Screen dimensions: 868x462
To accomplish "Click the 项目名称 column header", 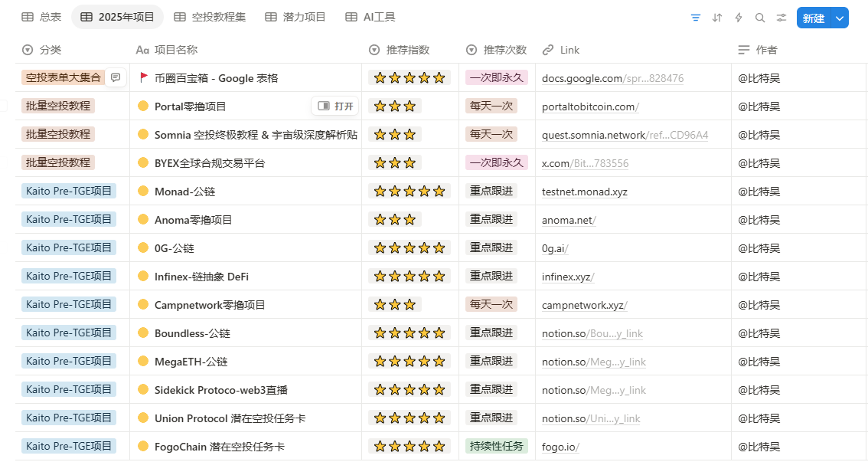I will [167, 50].
